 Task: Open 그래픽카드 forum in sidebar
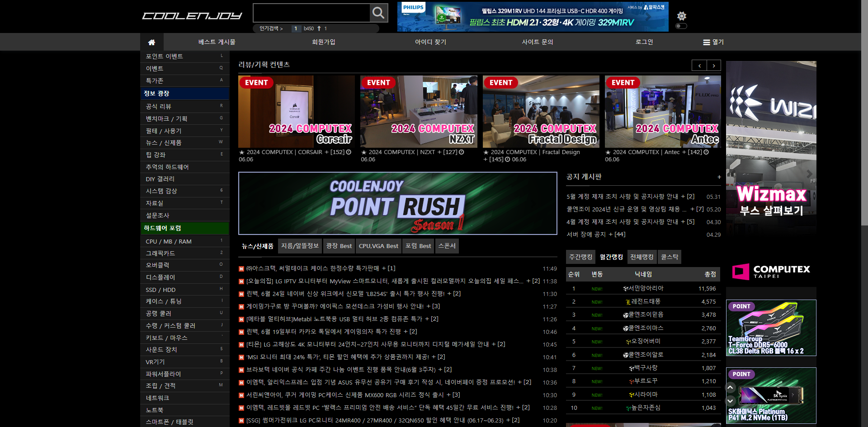tap(160, 253)
